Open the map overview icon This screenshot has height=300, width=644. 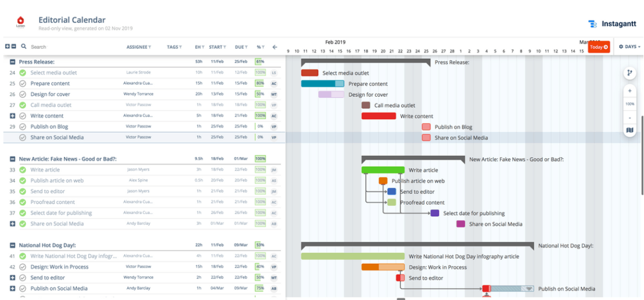click(x=630, y=131)
